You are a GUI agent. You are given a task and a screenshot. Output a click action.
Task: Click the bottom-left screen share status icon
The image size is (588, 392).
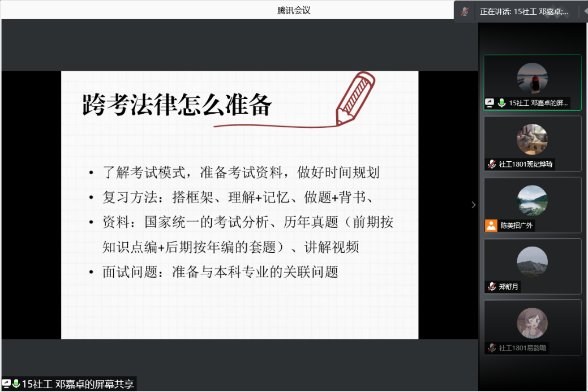[7, 384]
